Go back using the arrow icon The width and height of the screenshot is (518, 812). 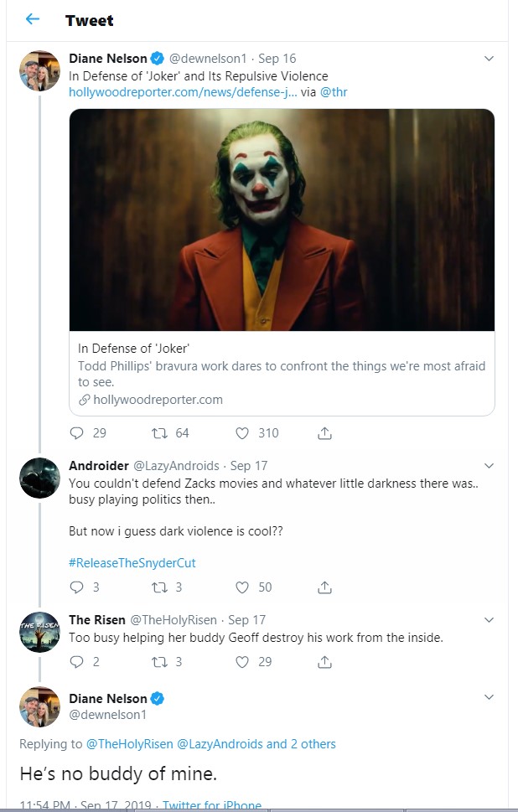33,19
